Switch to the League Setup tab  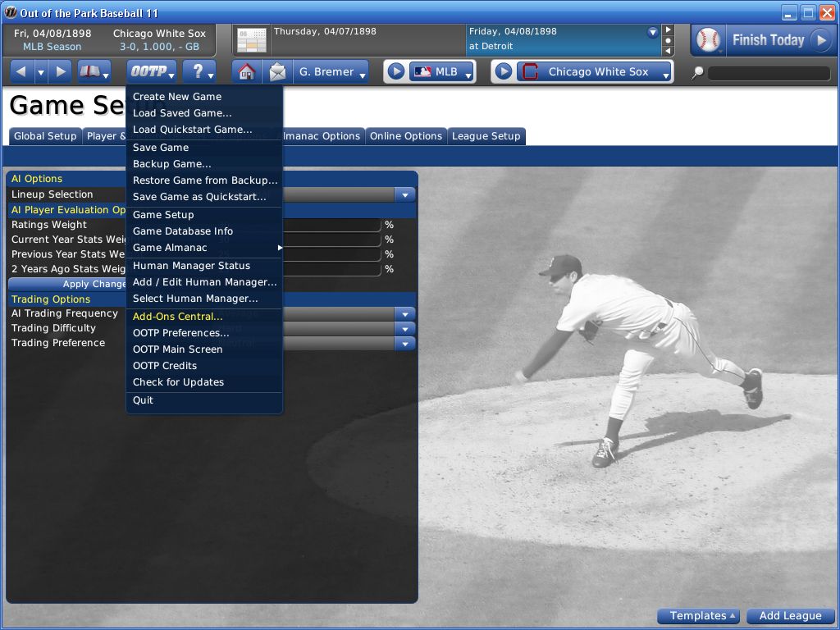pyautogui.click(x=486, y=136)
